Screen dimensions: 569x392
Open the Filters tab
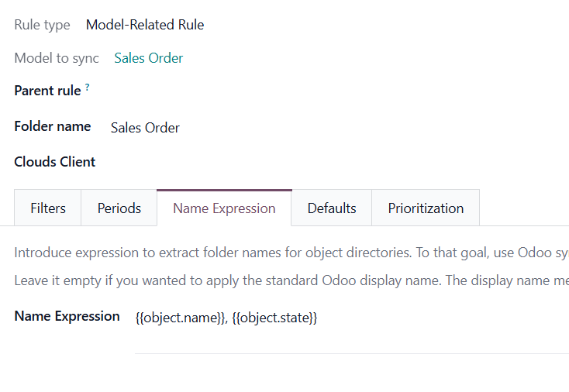(48, 208)
